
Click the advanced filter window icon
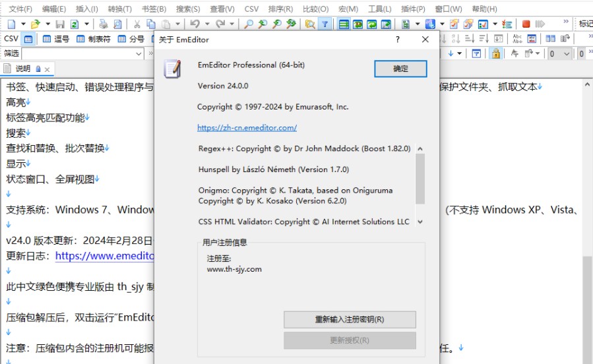(x=476, y=53)
